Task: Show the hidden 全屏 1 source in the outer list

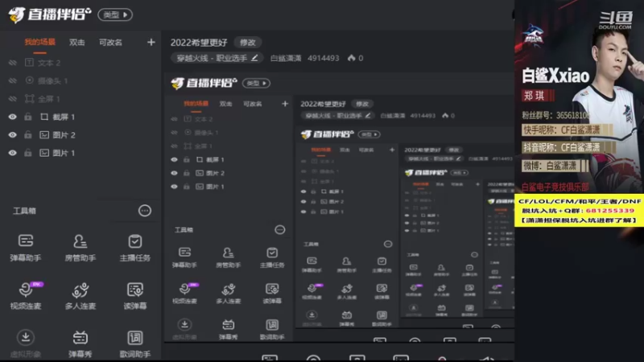Action: point(13,99)
